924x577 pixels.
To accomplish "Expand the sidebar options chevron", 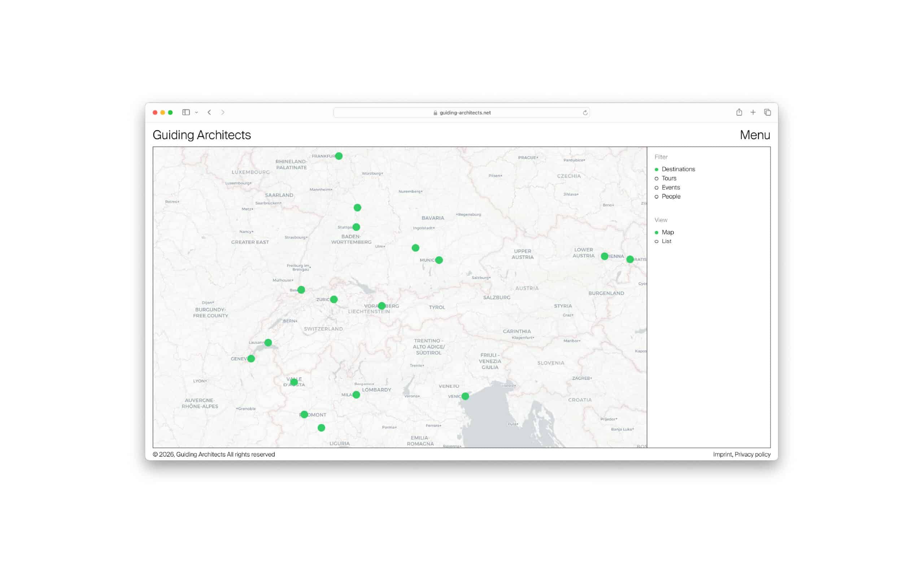I will tap(197, 113).
